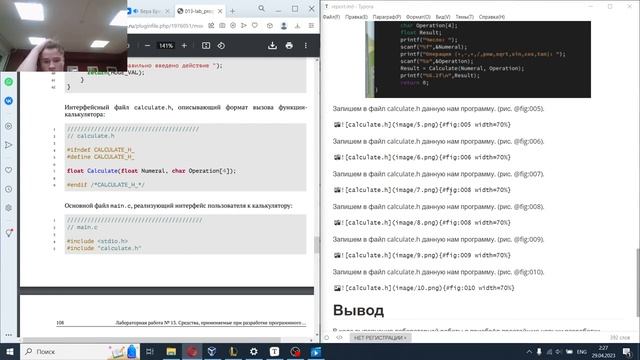640x360 pixels.
Task: Click the image/8.png markdown line
Action: (422, 222)
